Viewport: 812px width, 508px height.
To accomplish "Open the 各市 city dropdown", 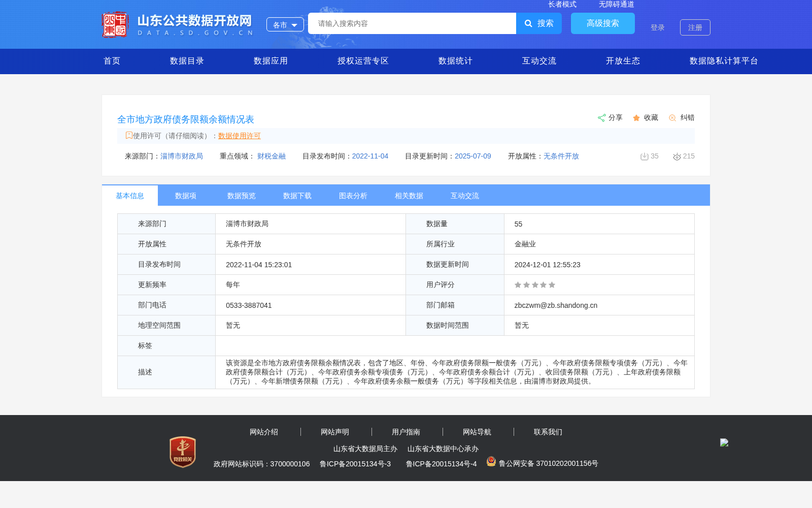I will pyautogui.click(x=285, y=24).
